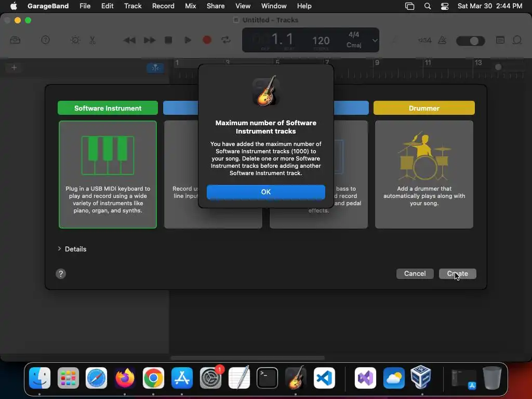
Task: Open Quick Help in the toolbar
Action: click(x=45, y=40)
